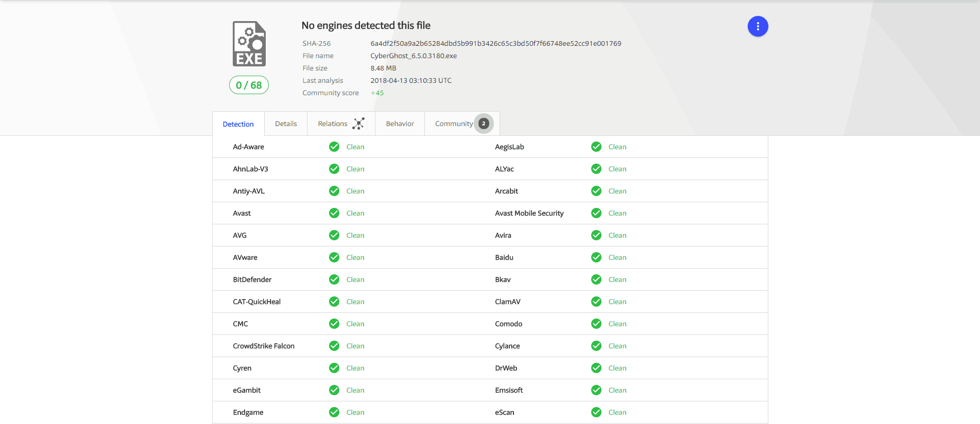Screen dimensions: 980x424
Task: Click the green checkmark for Endgame
Action: [x=334, y=412]
